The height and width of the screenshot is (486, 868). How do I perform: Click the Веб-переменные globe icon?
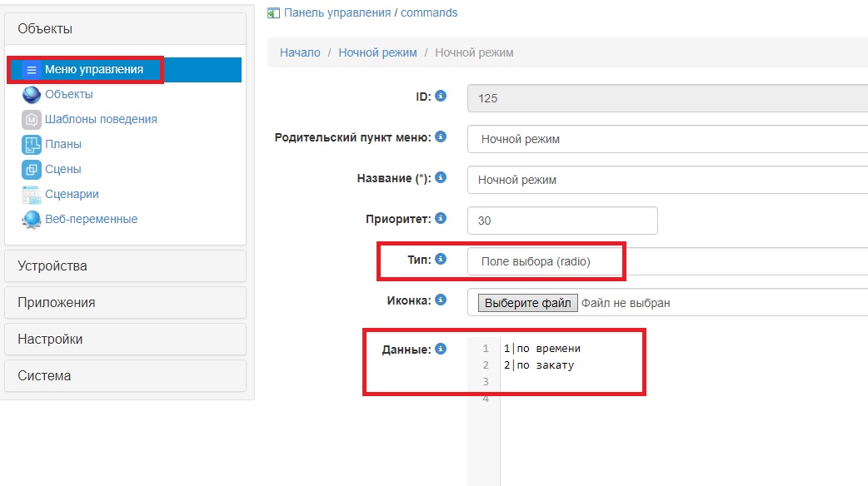coord(32,220)
